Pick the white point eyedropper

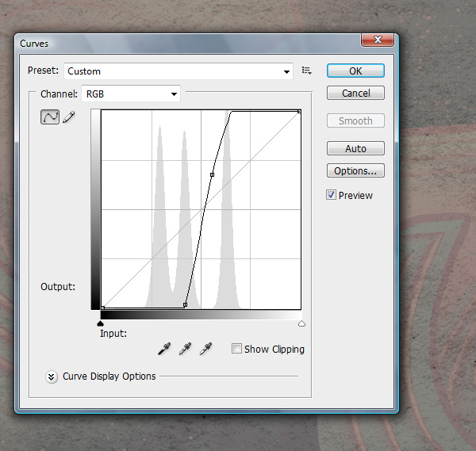point(205,349)
